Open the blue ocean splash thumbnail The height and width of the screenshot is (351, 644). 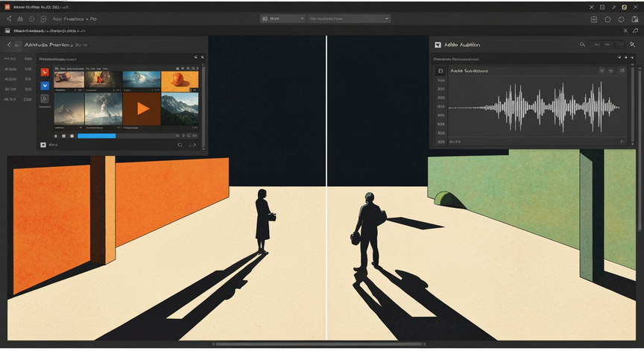(142, 79)
